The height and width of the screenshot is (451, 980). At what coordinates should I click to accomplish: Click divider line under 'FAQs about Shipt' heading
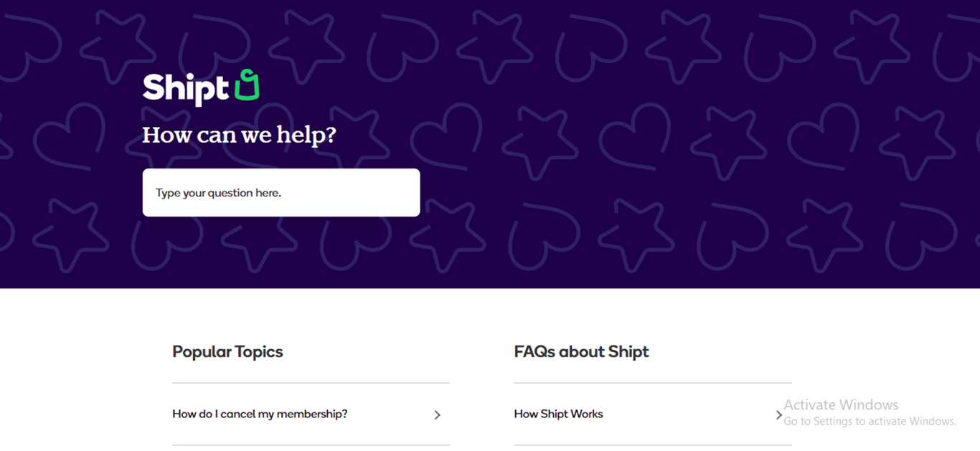pos(653,383)
